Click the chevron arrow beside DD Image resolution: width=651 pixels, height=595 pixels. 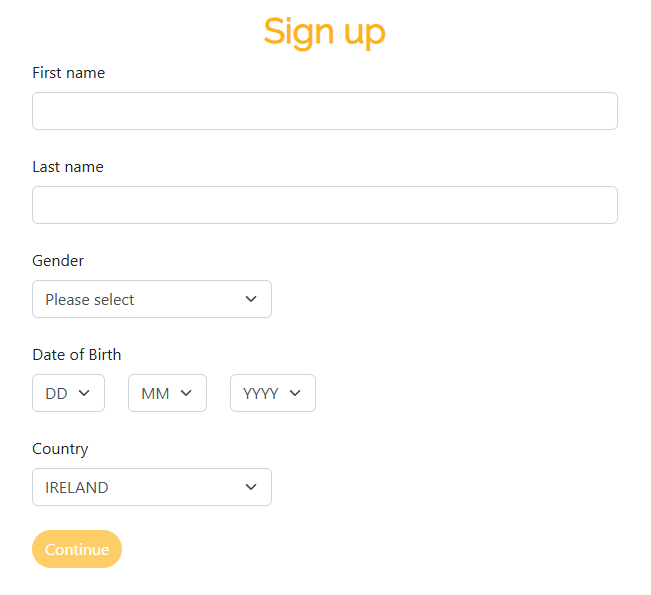pos(84,393)
